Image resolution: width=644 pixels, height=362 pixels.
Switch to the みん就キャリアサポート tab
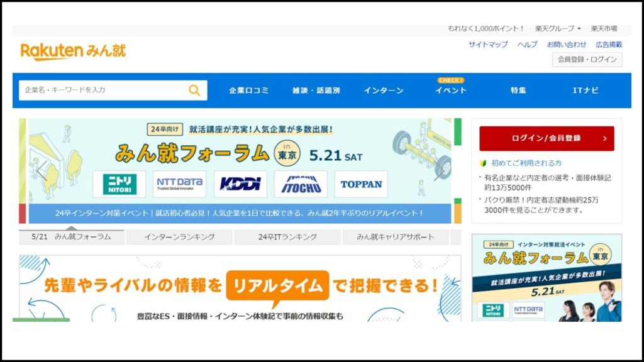click(396, 237)
